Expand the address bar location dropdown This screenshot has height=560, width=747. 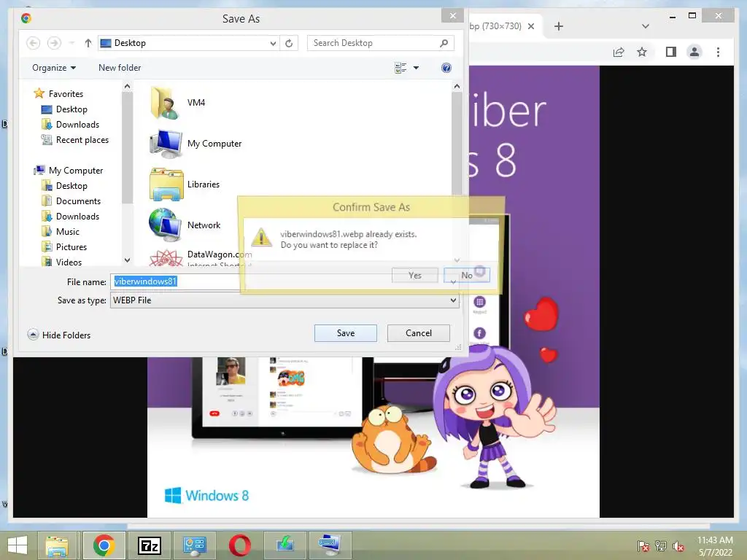[273, 43]
